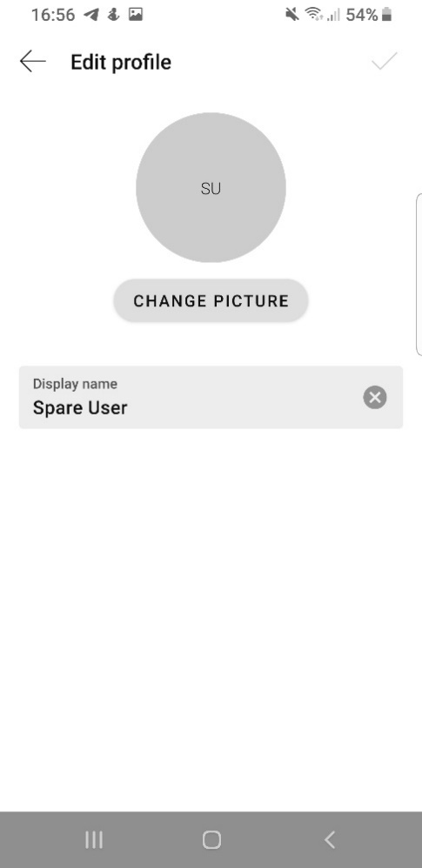
Task: Tap the Edit profile title
Action: click(121, 62)
